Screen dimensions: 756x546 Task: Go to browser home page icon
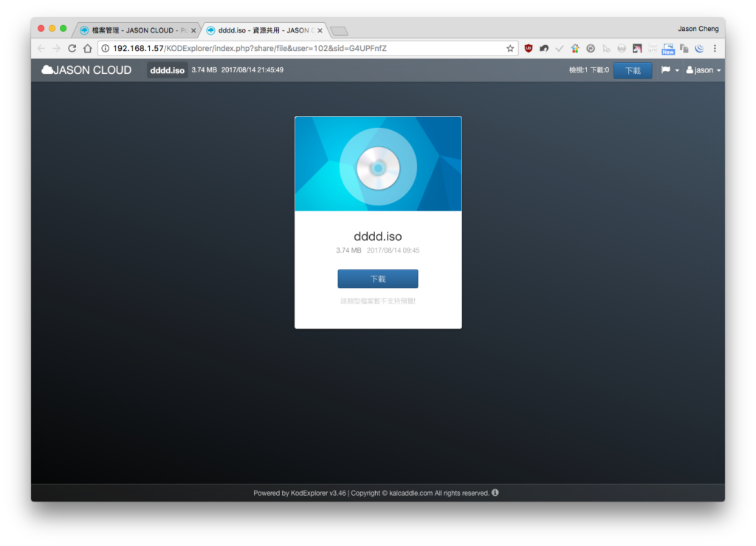pyautogui.click(x=87, y=48)
